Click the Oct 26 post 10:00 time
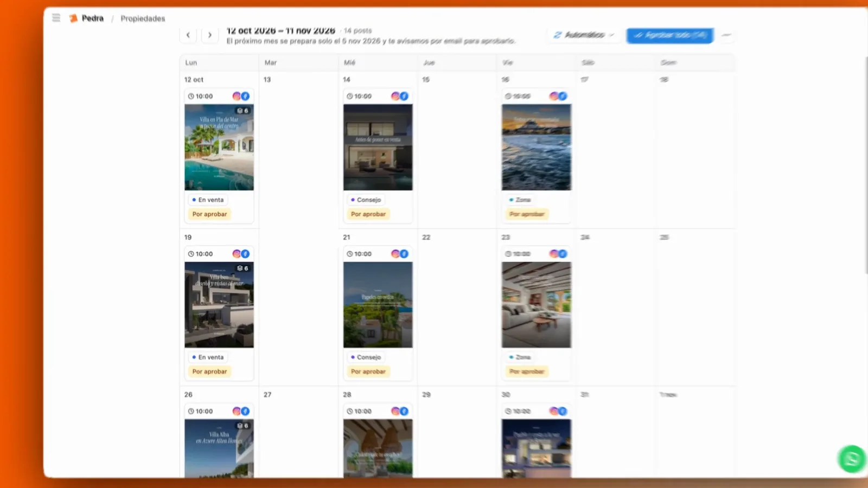This screenshot has width=868, height=488. (201, 411)
